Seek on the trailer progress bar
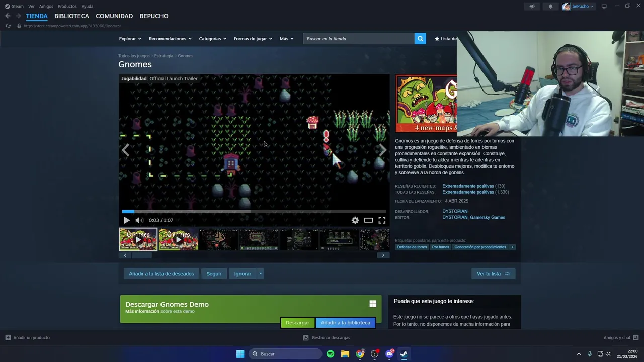Viewport: 644px width, 362px height. point(254,212)
